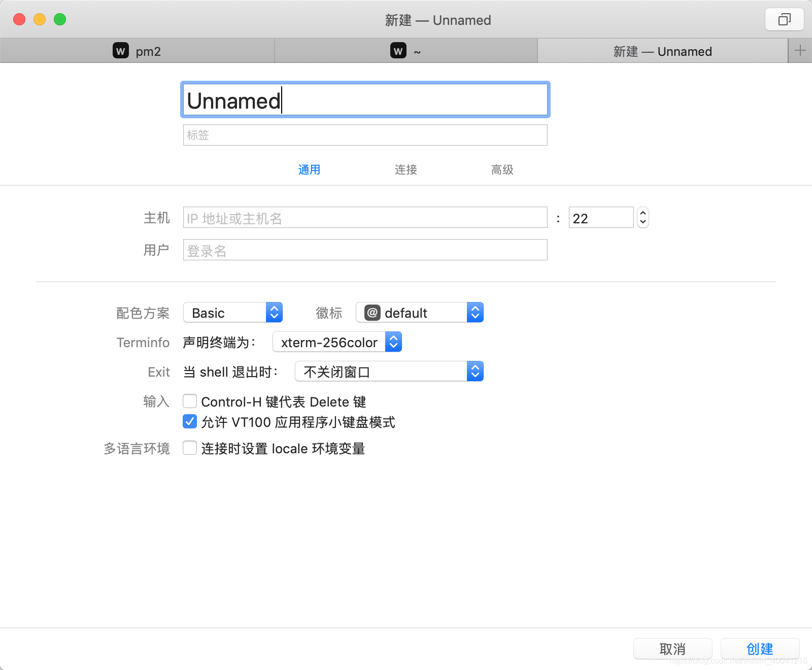Click the 当 shell 退出时 label
This screenshot has width=812, height=670.
(x=230, y=372)
